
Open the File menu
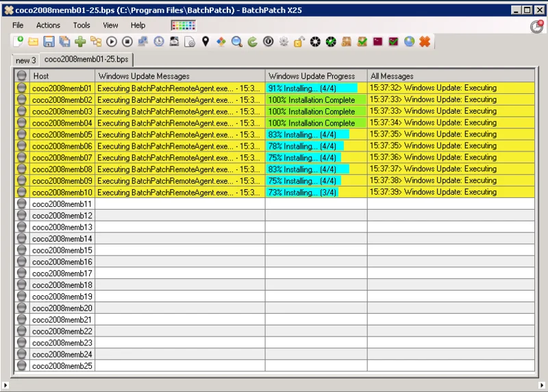[x=18, y=25]
